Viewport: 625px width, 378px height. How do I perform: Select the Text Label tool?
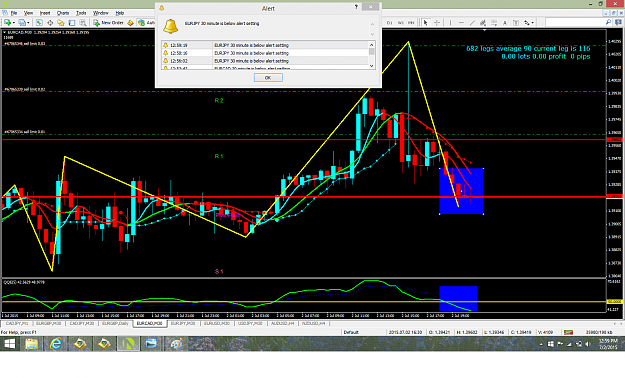(516, 23)
